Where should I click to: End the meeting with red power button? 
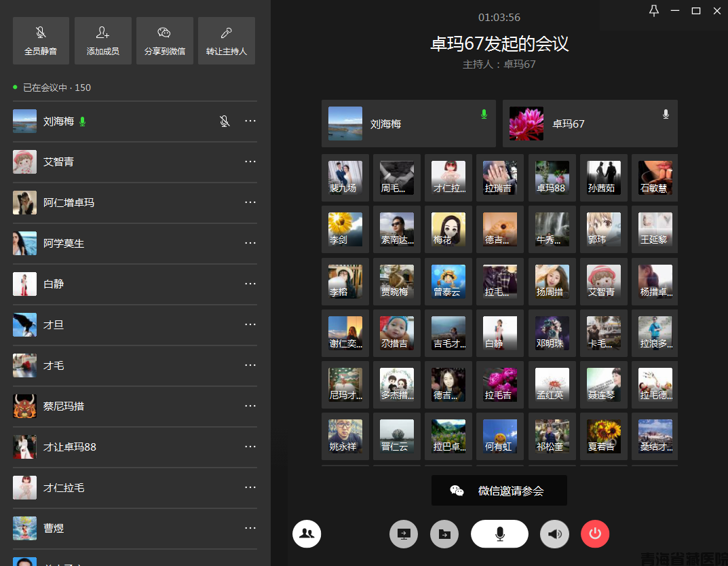595,534
